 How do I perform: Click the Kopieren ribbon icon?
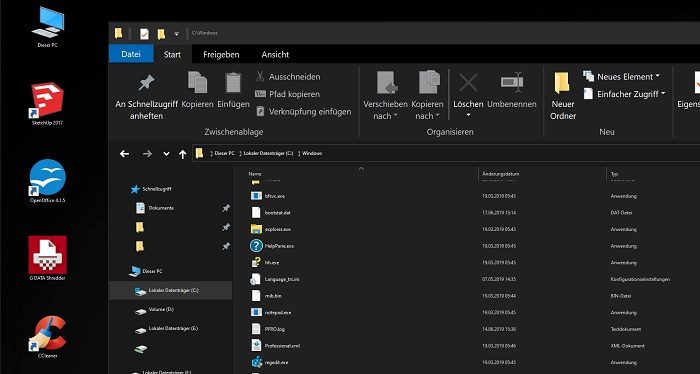point(197,82)
